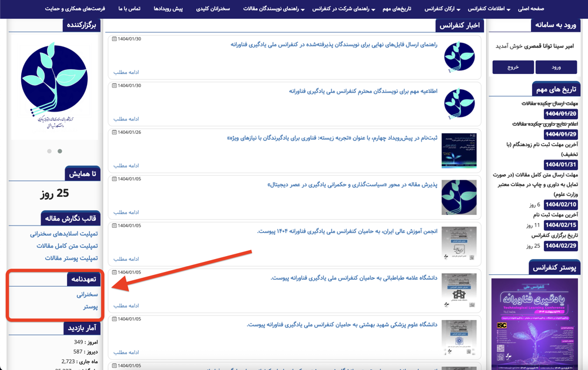Click the 1404/02/10 date badge
Viewport: 588px width, 370px height.
[x=560, y=204]
